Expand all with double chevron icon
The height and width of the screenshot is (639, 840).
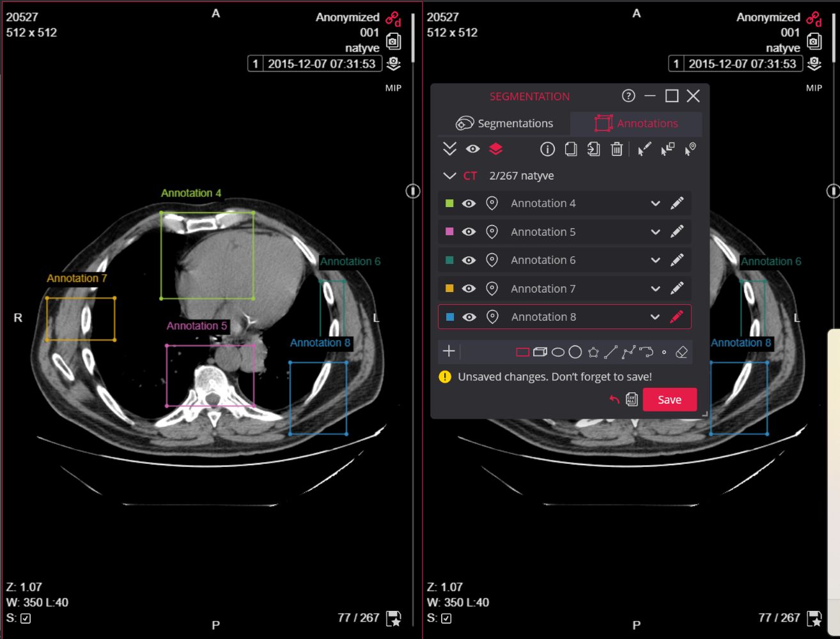click(x=449, y=149)
